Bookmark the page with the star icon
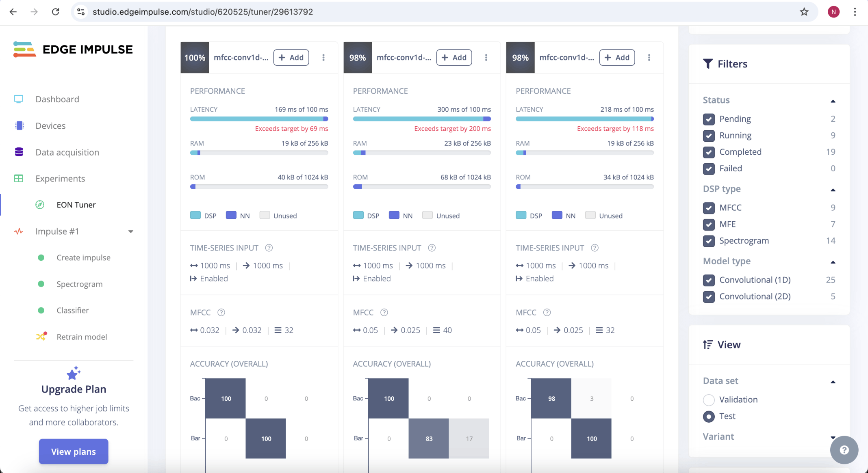The height and width of the screenshot is (473, 868). coord(804,12)
